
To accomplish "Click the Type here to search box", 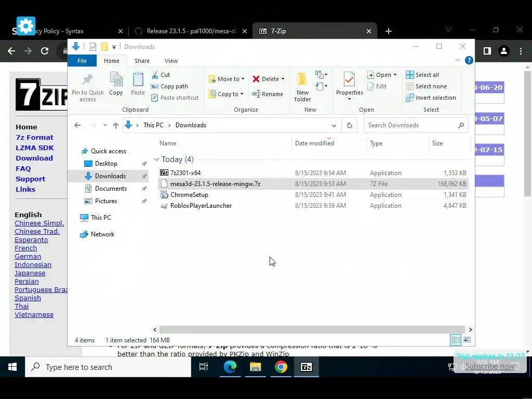I will click(108, 367).
